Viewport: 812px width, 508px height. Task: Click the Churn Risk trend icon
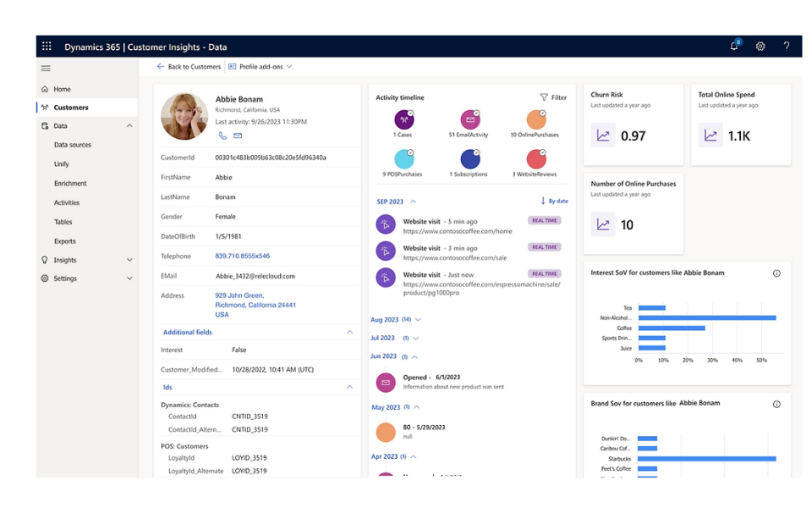(603, 135)
